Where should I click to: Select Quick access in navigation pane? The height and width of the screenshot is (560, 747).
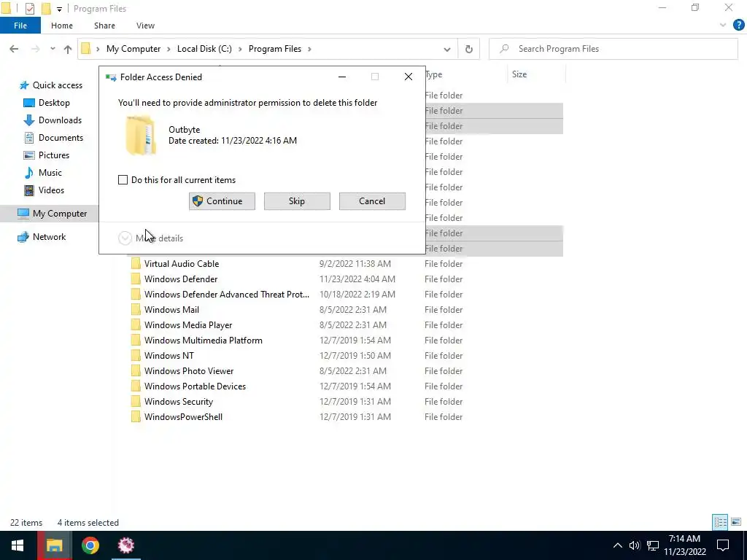[x=57, y=85]
